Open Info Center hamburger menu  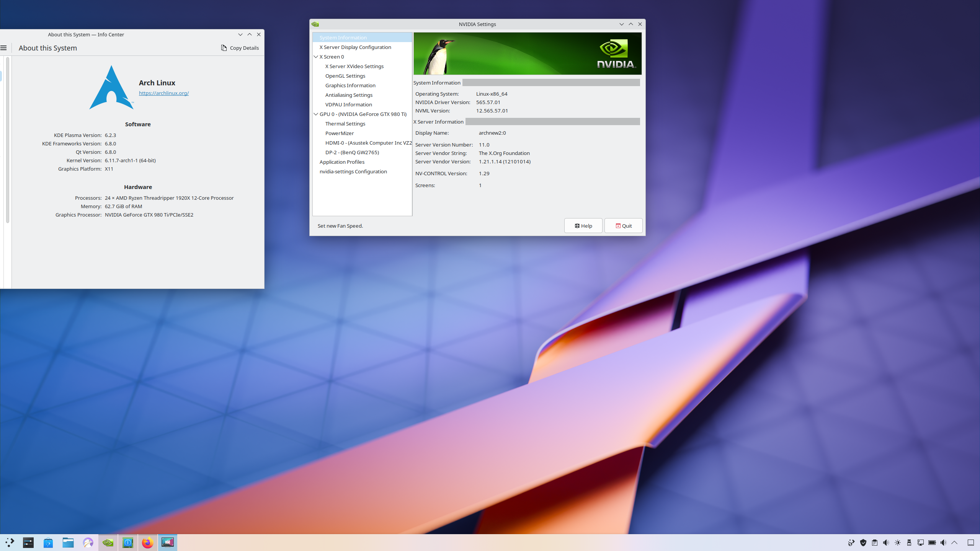[3, 48]
